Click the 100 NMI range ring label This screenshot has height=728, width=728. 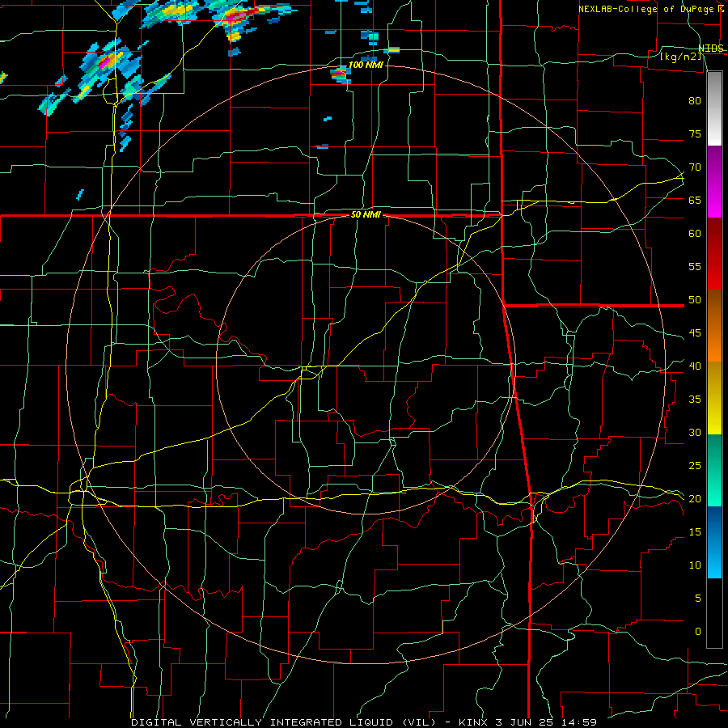pyautogui.click(x=366, y=65)
